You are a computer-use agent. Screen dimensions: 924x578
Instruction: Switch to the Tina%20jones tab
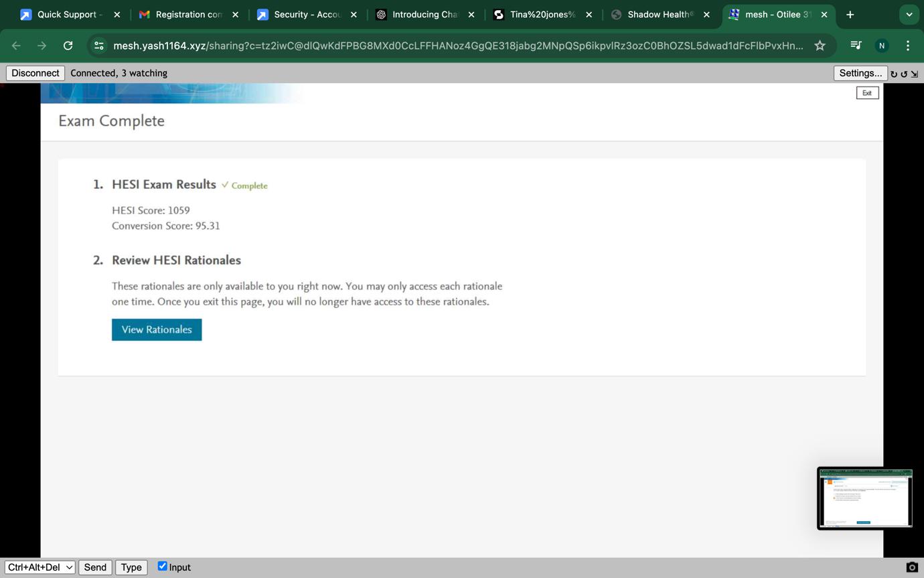542,14
